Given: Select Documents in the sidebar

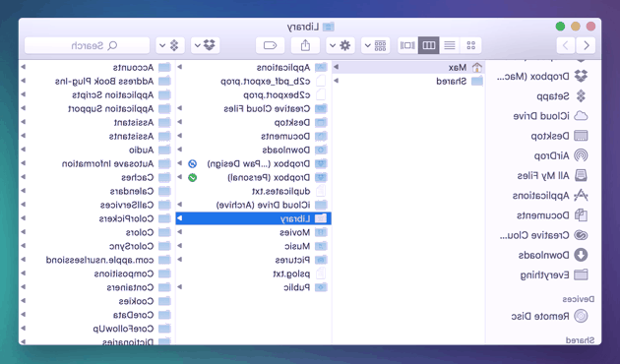Looking at the screenshot, I should pos(552,215).
